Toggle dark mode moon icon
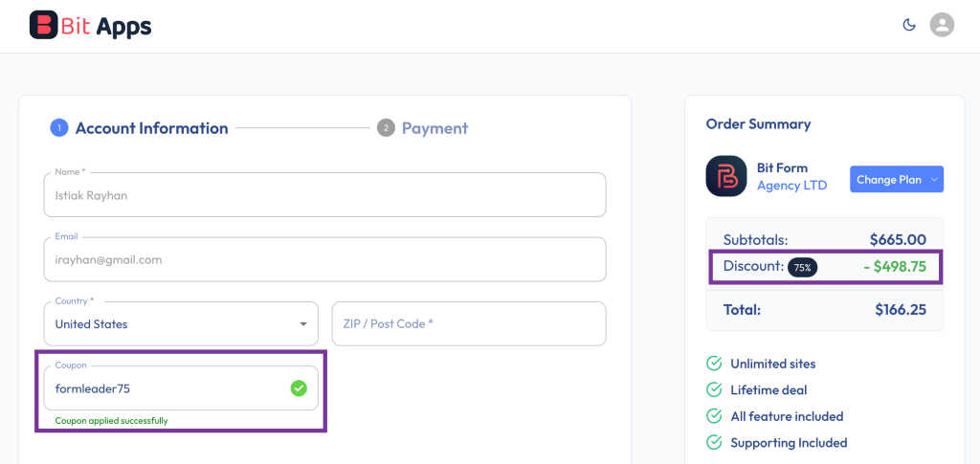This screenshot has width=980, height=464. [909, 25]
